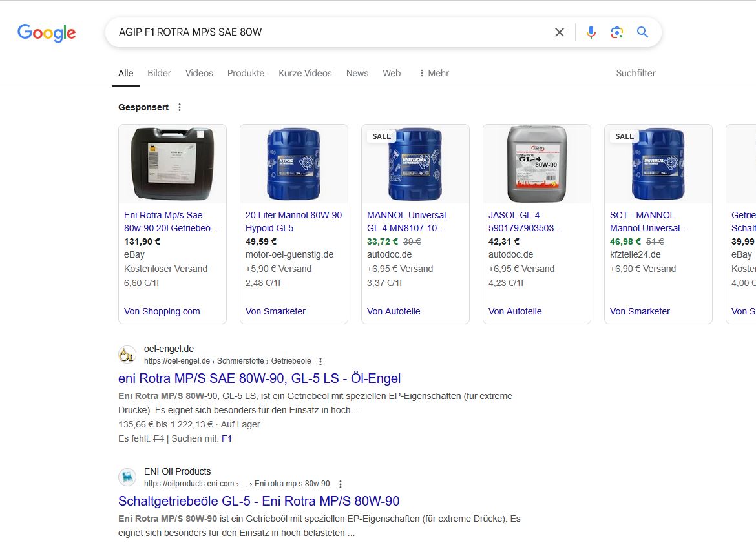Viewport: 756px width, 545px height.
Task: Select the Kurze Videos tab
Action: pos(305,73)
